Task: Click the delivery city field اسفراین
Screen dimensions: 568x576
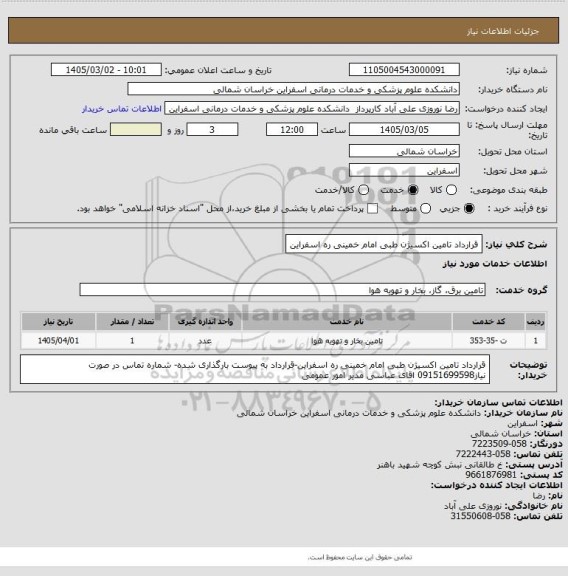Action: [404, 170]
